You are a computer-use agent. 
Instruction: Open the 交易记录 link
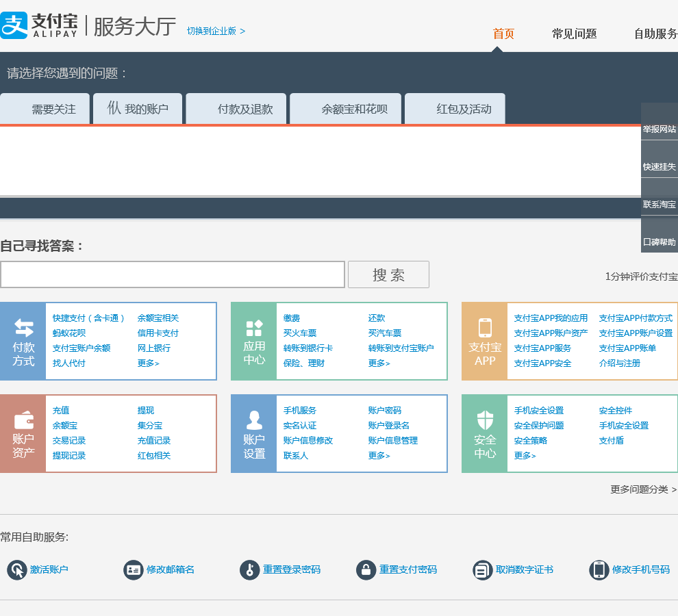click(x=69, y=441)
